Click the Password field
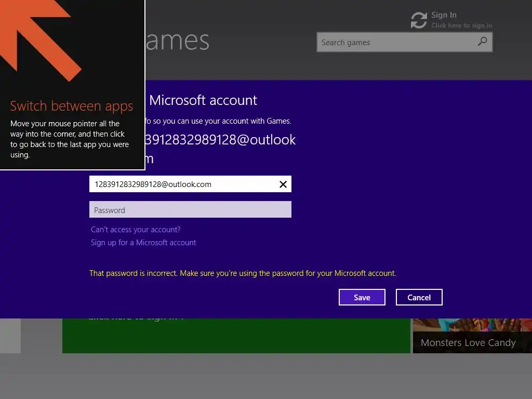The image size is (532, 399). pyautogui.click(x=190, y=210)
